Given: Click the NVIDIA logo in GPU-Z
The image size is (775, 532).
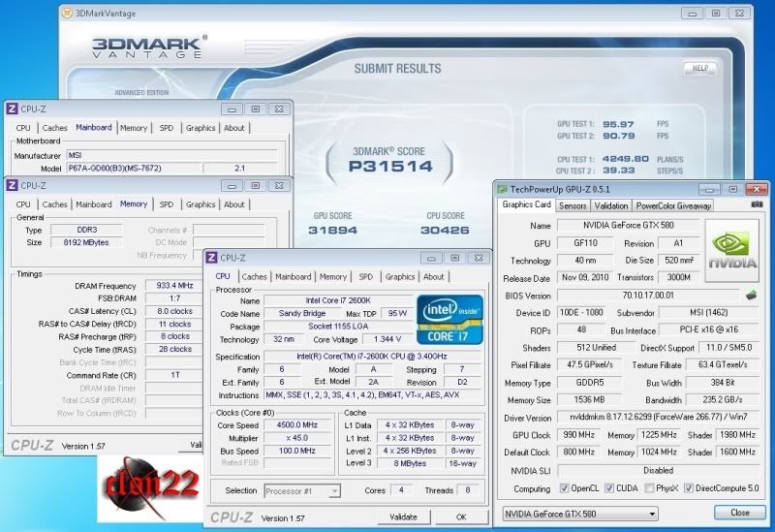Looking at the screenshot, I should (732, 251).
